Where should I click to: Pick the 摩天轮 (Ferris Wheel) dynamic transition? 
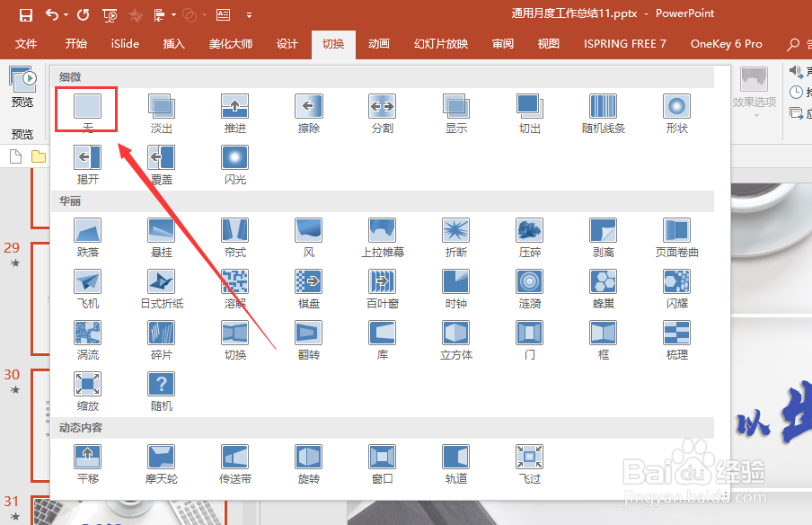[161, 461]
